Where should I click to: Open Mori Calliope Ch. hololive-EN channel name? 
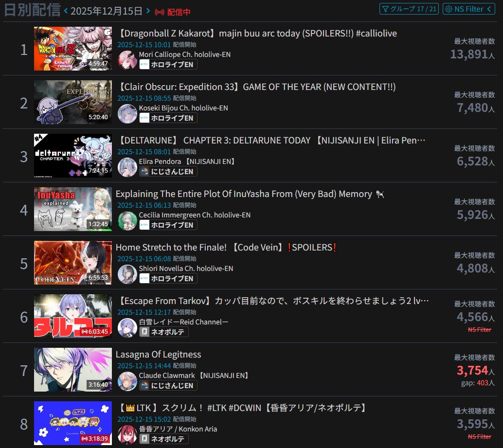(x=185, y=54)
